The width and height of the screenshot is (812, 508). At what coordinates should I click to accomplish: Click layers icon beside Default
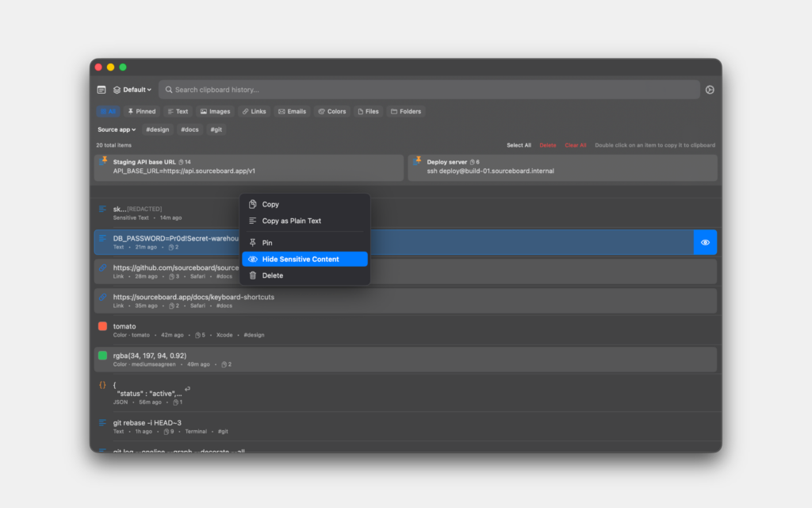(117, 90)
